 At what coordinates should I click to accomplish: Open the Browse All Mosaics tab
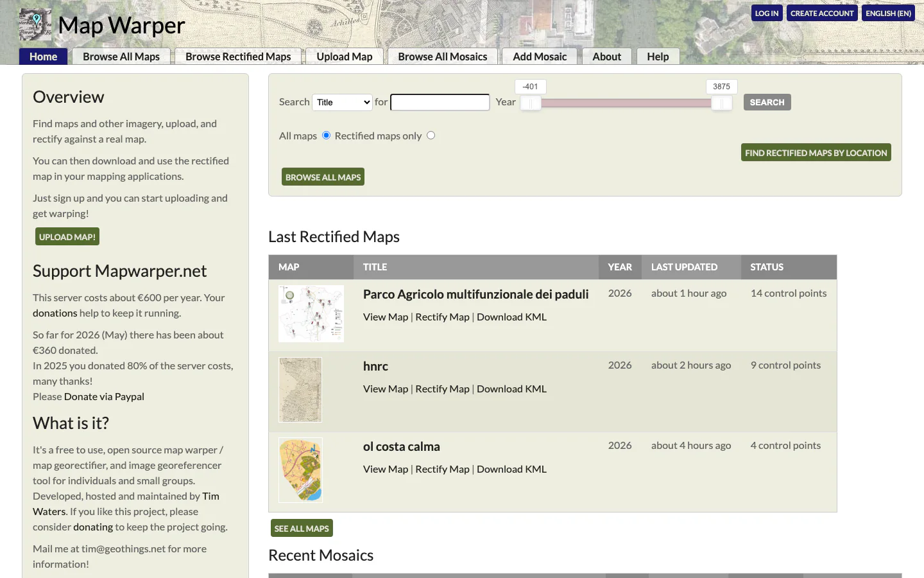tap(443, 57)
